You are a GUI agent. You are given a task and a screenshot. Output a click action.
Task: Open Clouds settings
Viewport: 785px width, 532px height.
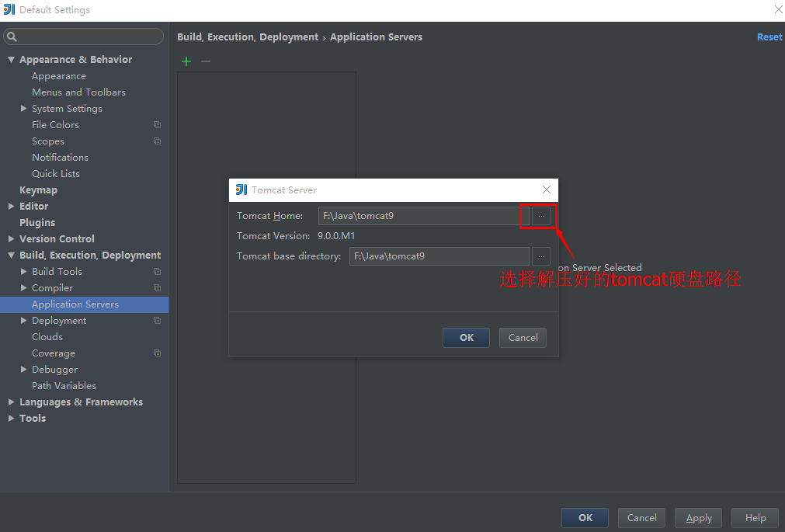47,336
